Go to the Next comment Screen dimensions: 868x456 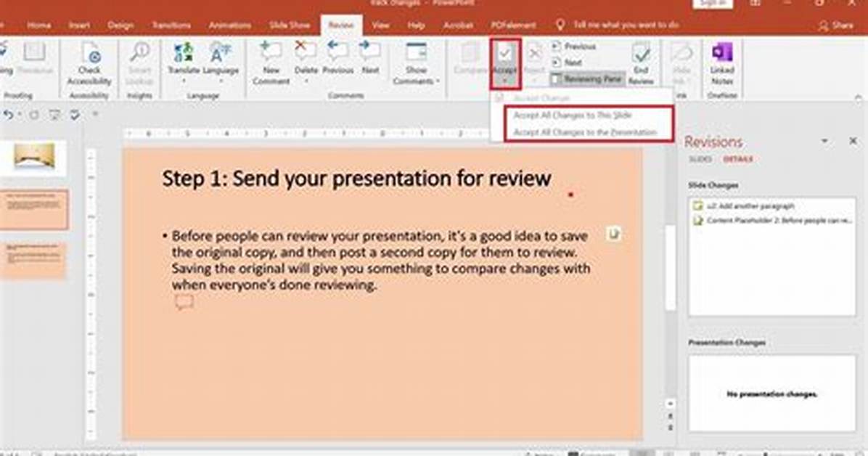point(370,58)
